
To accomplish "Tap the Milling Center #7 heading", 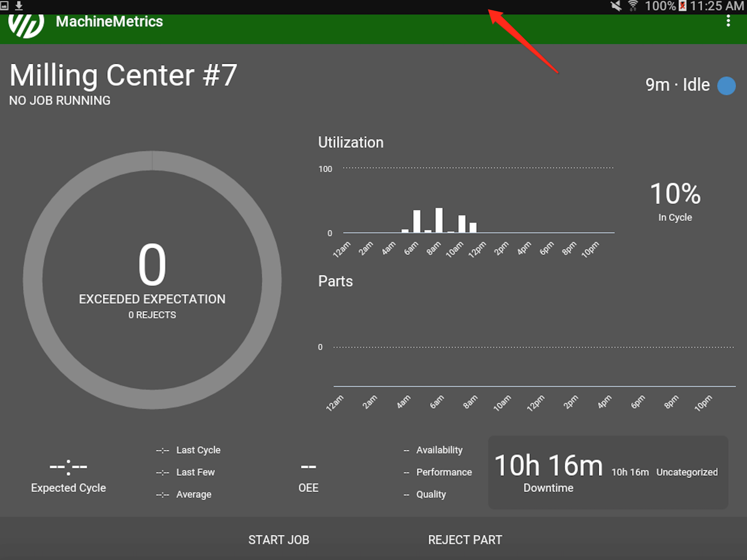I will pos(123,75).
